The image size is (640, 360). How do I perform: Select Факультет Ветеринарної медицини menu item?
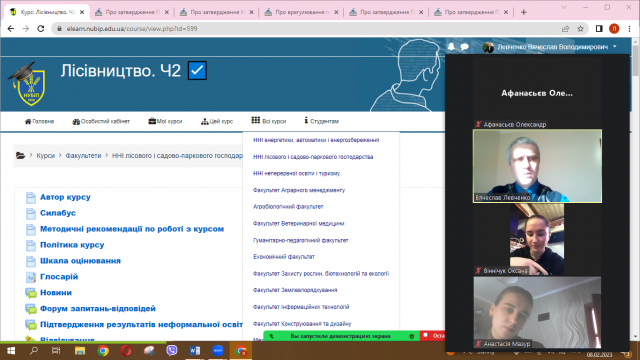pyautogui.click(x=298, y=223)
